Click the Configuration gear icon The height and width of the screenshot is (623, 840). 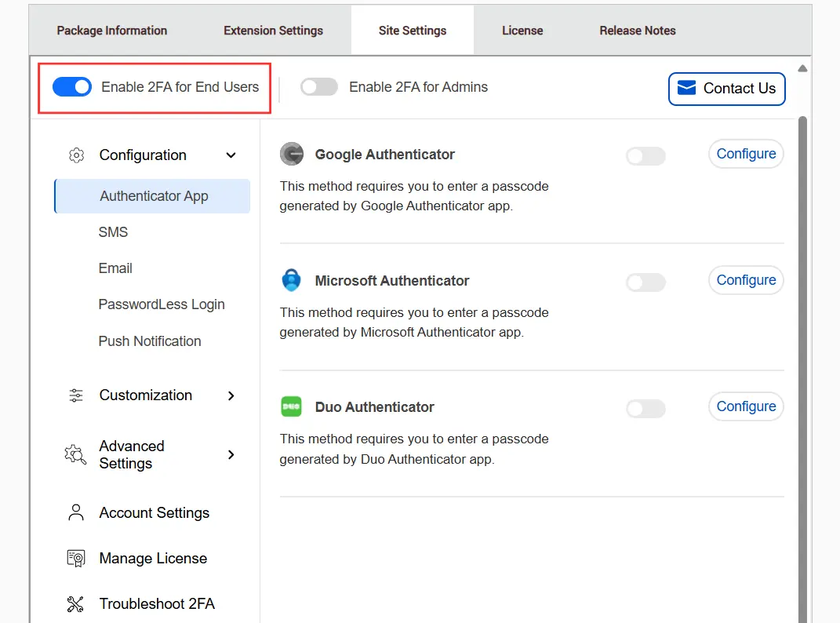click(x=77, y=155)
